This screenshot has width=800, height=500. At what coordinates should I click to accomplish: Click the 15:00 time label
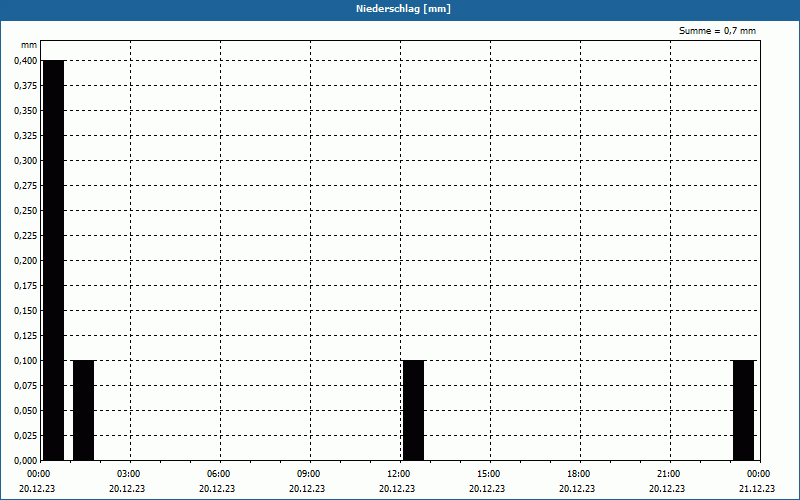click(x=490, y=474)
